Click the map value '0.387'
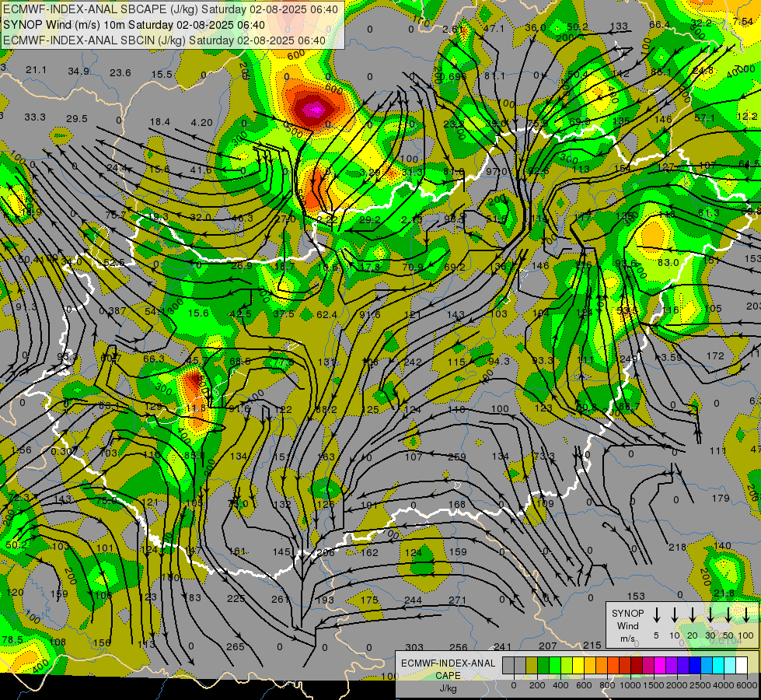 [x=113, y=311]
